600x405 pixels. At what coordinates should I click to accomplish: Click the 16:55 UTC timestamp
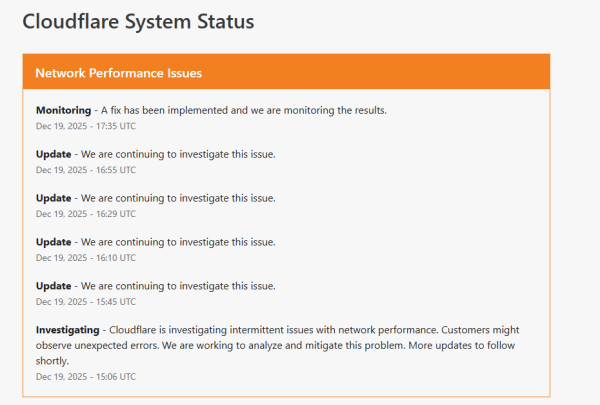click(x=86, y=170)
